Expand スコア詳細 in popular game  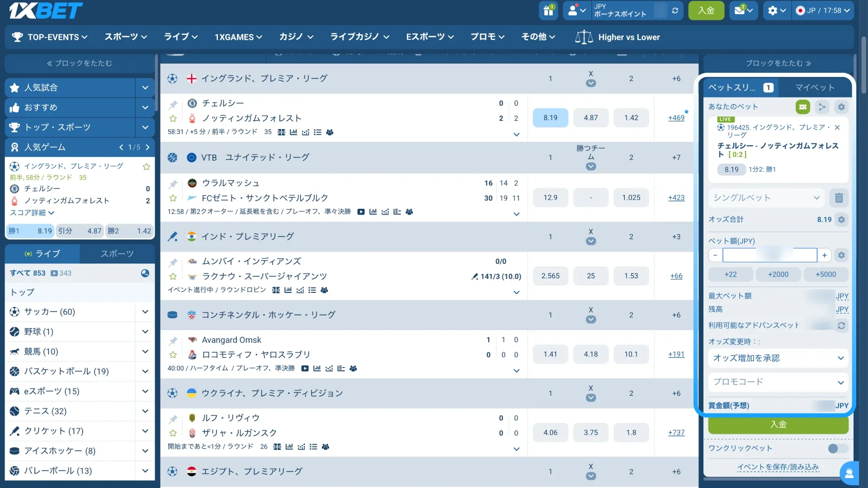tap(32, 212)
